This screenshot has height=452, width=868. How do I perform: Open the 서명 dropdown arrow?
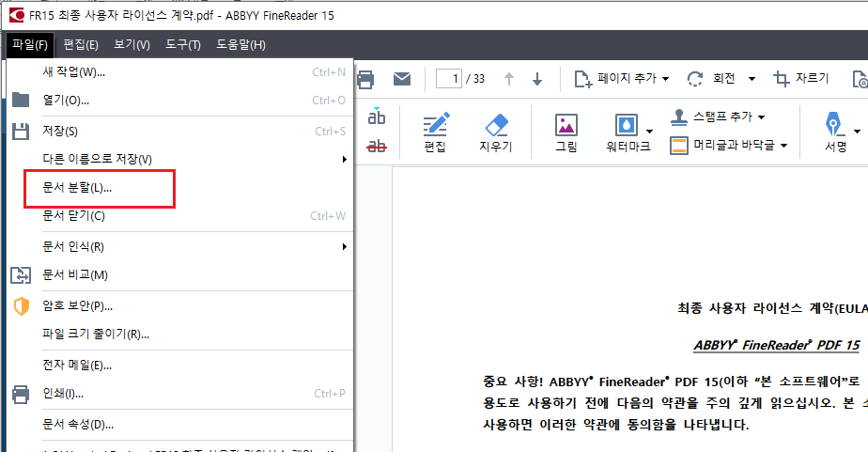[857, 132]
